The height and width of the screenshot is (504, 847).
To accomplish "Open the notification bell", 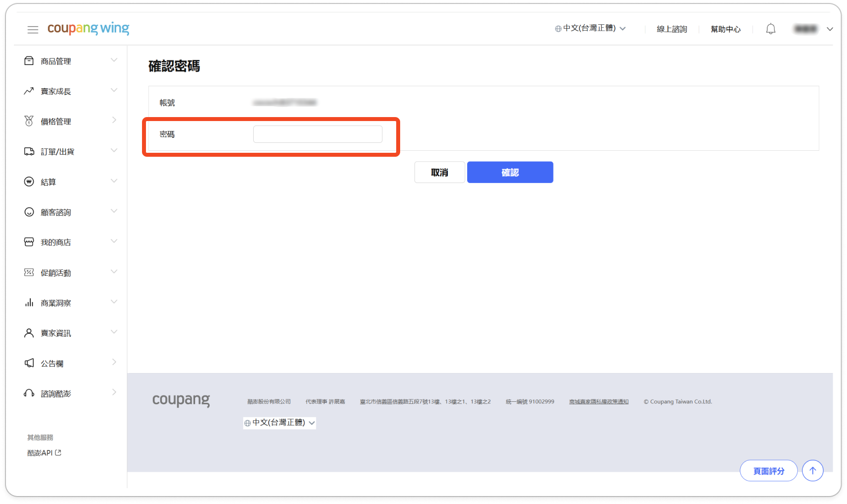I will [770, 29].
